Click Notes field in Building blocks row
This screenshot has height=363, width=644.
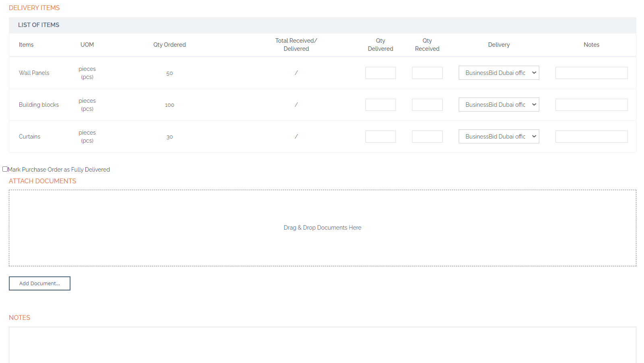coord(591,105)
